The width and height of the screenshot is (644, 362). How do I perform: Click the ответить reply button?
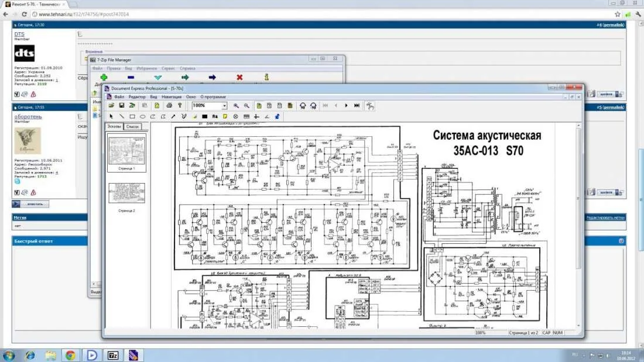pos(30,204)
